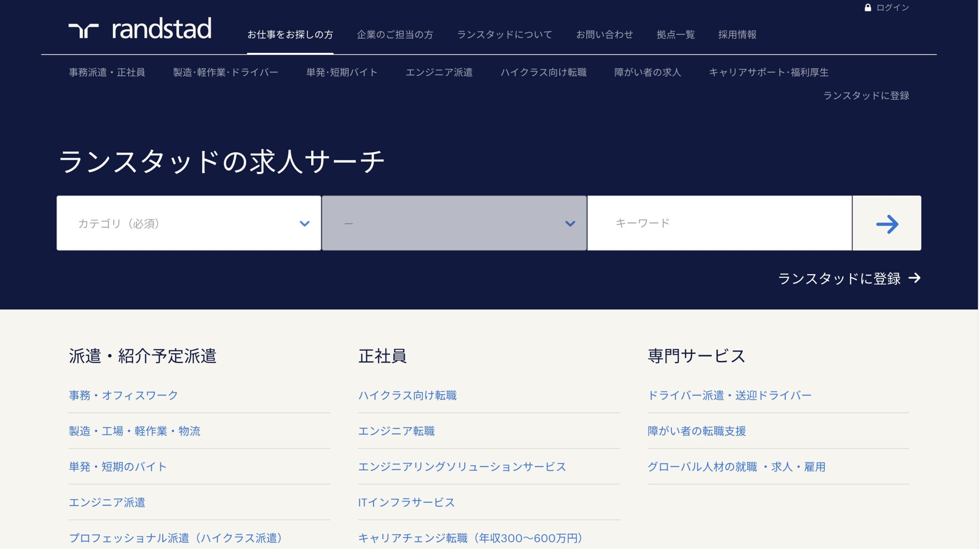Screen dimensions: 980x549
Task: Open ITインフラサービス link
Action: click(x=406, y=502)
